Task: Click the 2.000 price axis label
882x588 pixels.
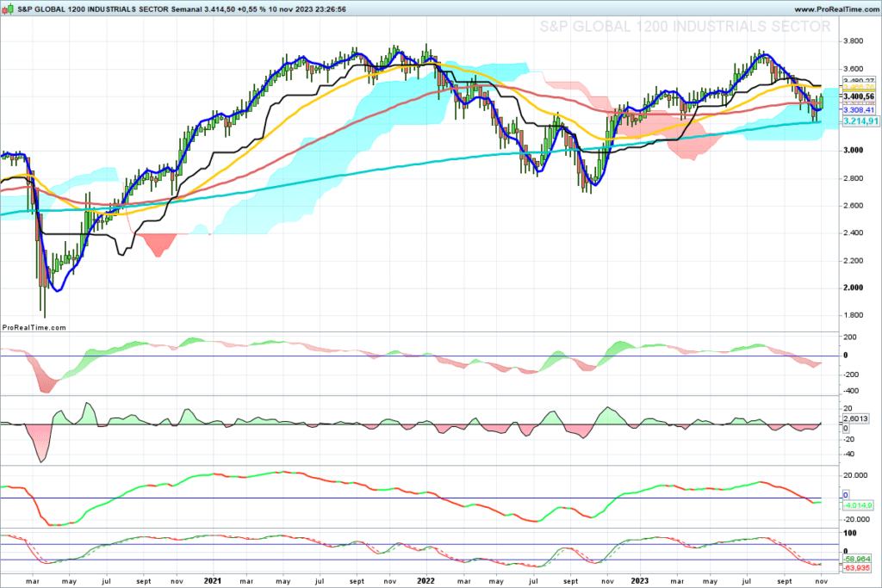Action: [854, 288]
